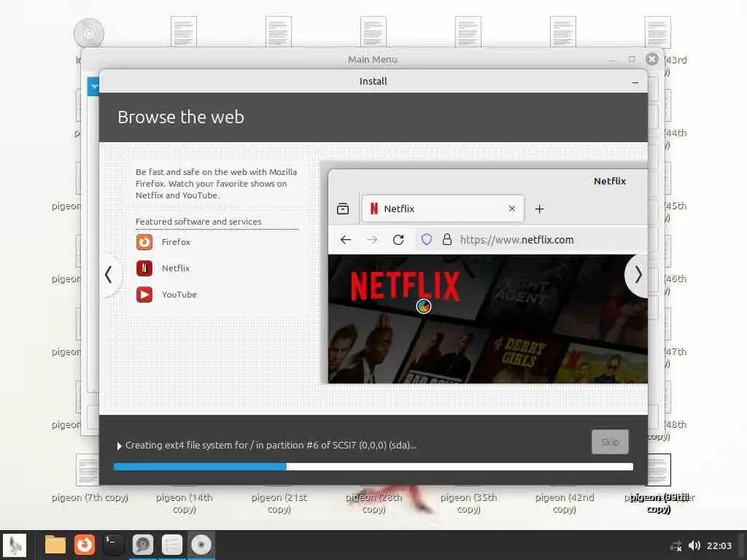Screen dimensions: 747x560
Task: Close the Netflix tab with X
Action: tap(512, 209)
